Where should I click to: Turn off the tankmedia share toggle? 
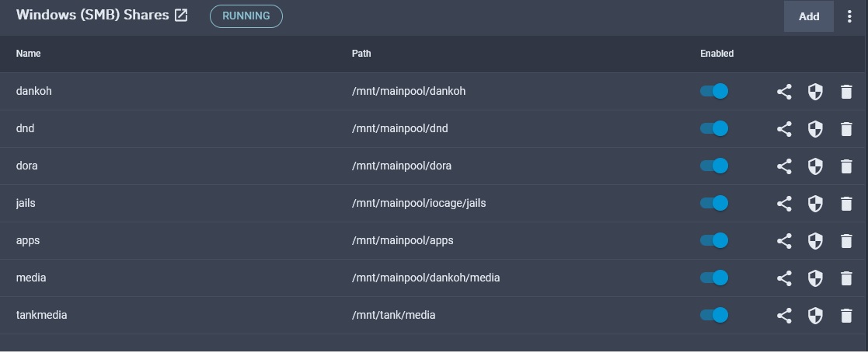pos(714,315)
